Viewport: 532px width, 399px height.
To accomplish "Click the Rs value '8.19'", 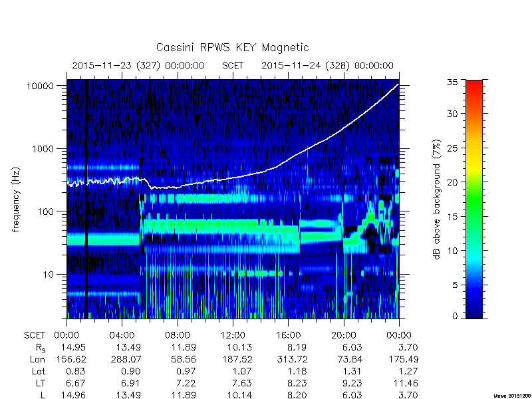I will [297, 347].
